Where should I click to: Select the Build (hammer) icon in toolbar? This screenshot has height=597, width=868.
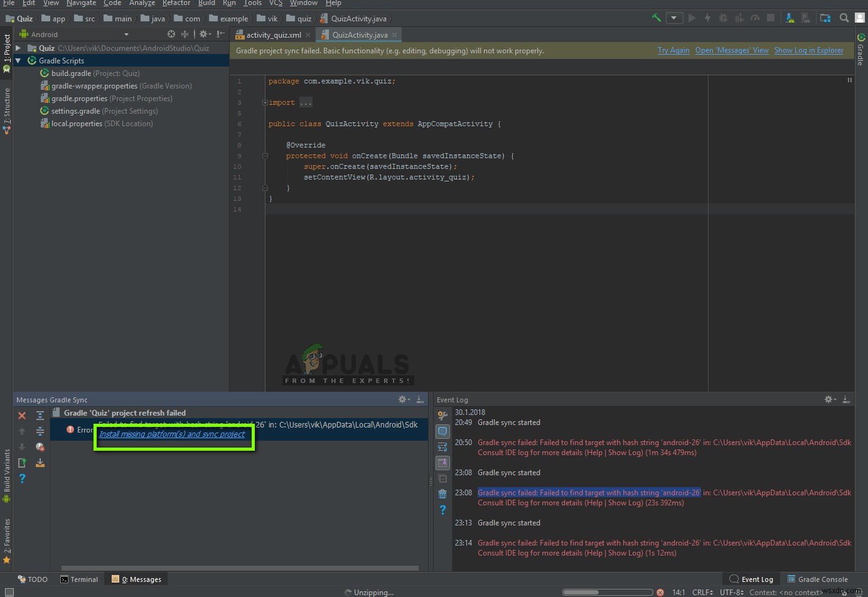(655, 18)
